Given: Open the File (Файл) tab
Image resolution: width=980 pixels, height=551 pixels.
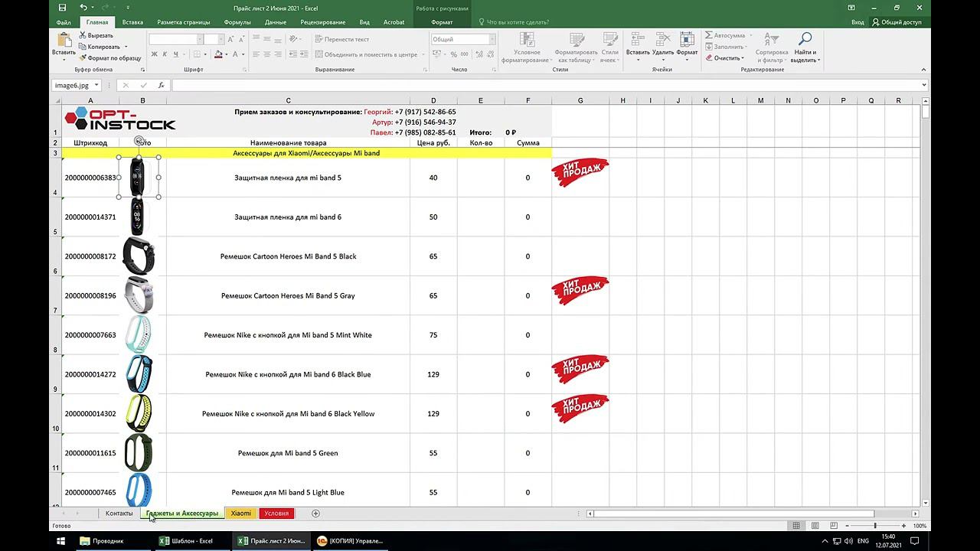Looking at the screenshot, I should click(64, 22).
